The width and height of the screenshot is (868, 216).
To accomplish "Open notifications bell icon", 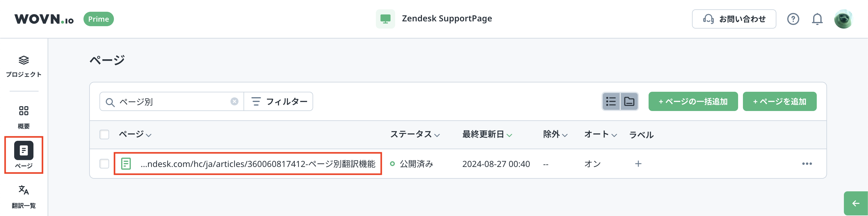I will (x=817, y=19).
